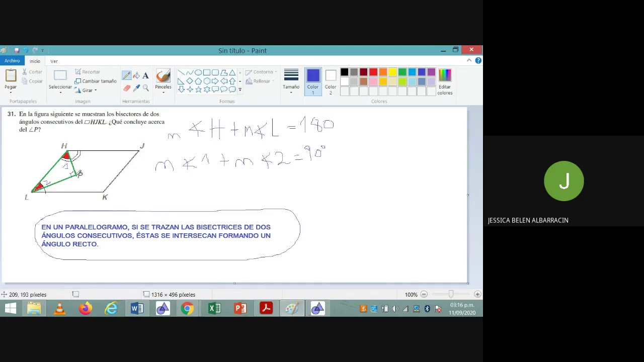The height and width of the screenshot is (362, 644).
Task: Click Cambiar tamaño button
Action: click(96, 81)
